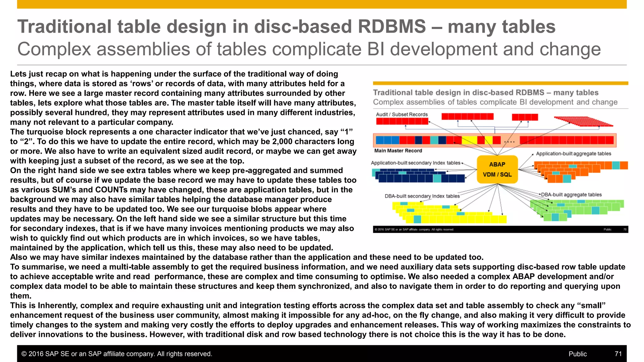The image size is (644, 362).
Task: Click the orange application aggregate table stack
Action: (581, 172)
